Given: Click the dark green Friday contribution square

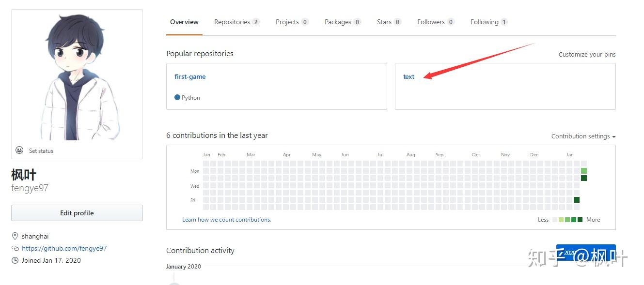Looking at the screenshot, I should click(x=577, y=200).
